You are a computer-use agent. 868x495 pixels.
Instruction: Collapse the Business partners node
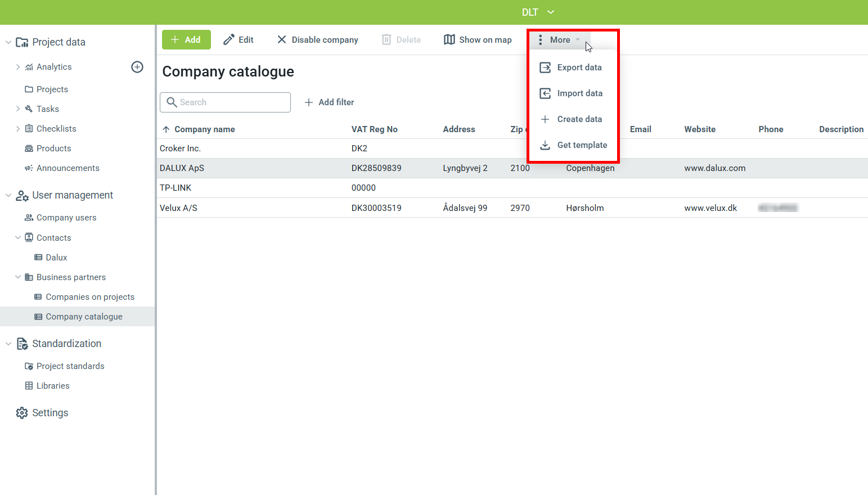(18, 277)
